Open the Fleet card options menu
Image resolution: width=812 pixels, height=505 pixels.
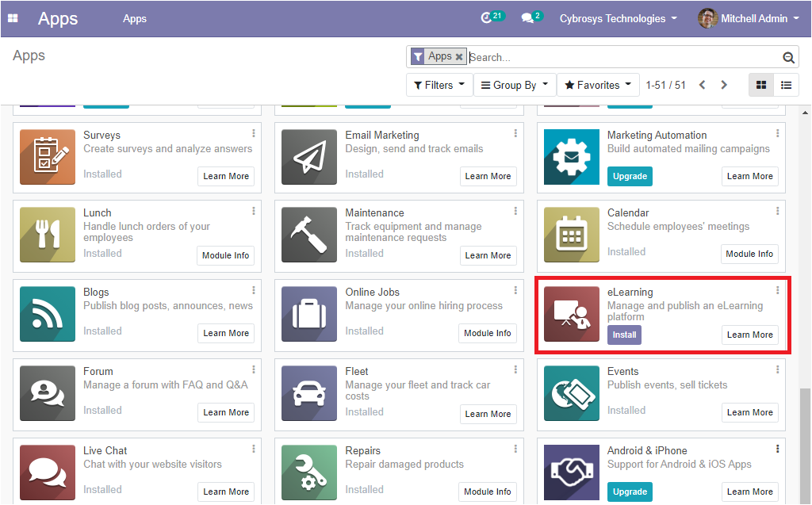pos(515,369)
